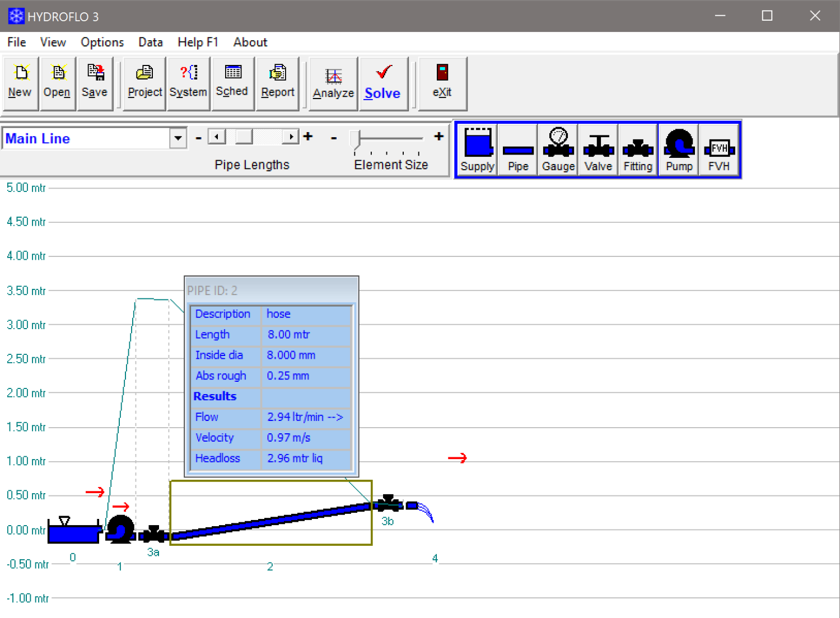The height and width of the screenshot is (618, 840).
Task: Select the Gauge element tool
Action: tap(558, 149)
